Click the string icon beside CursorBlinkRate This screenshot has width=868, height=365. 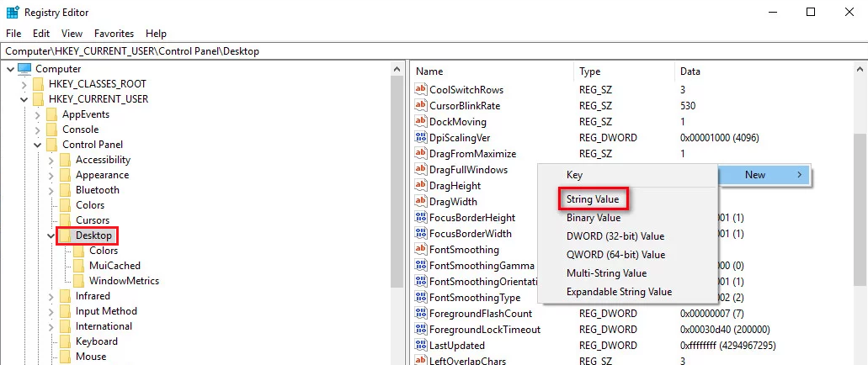pos(421,106)
